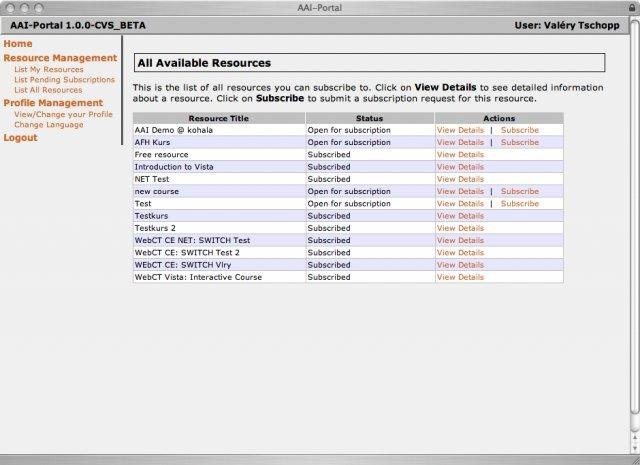
Task: Select Change Language link
Action: click(49, 125)
